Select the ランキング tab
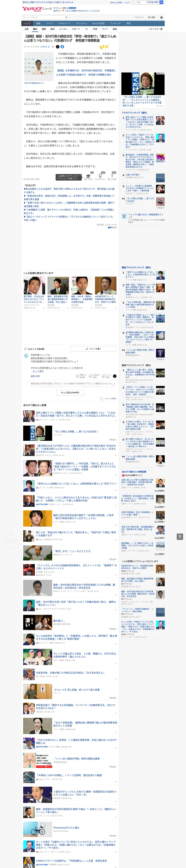The image size is (186, 868). coord(115,23)
